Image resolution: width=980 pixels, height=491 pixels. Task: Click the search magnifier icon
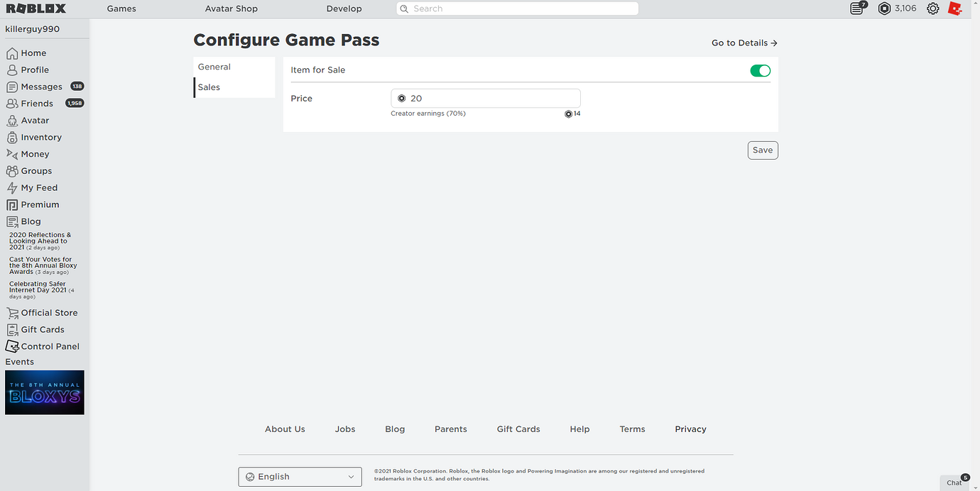point(404,9)
